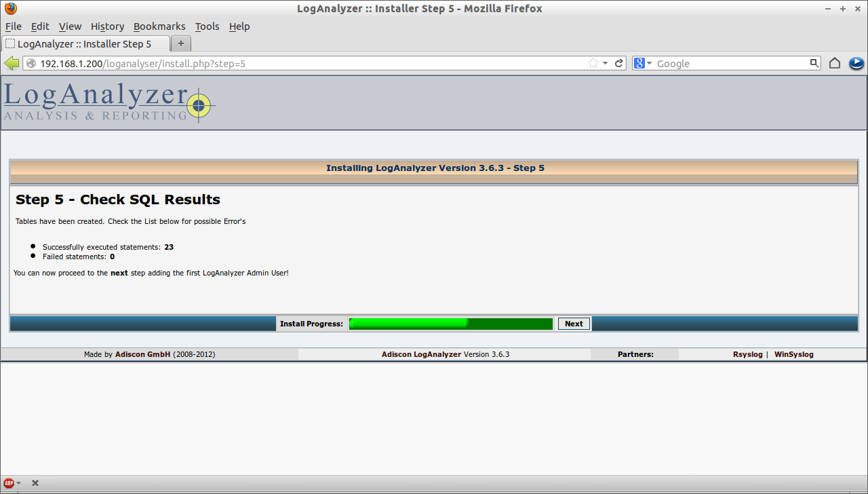Image resolution: width=868 pixels, height=494 pixels.
Task: Click the Installing LogAnalyzer Version 3.6.3 header
Action: tap(435, 168)
